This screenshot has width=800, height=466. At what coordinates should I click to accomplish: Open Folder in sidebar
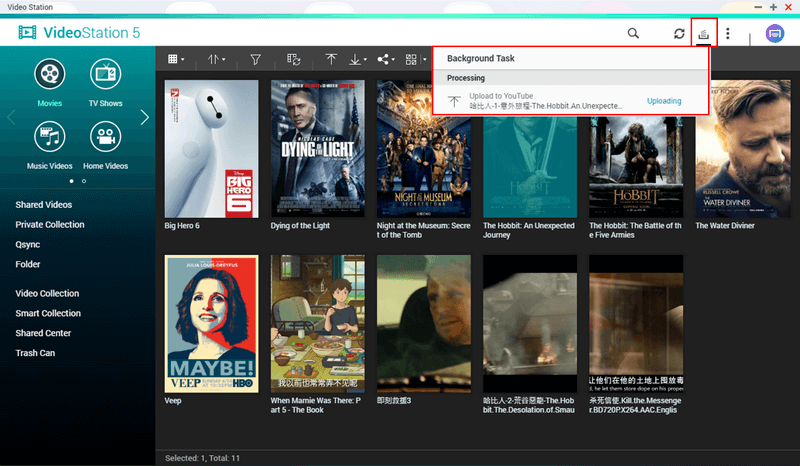28,264
